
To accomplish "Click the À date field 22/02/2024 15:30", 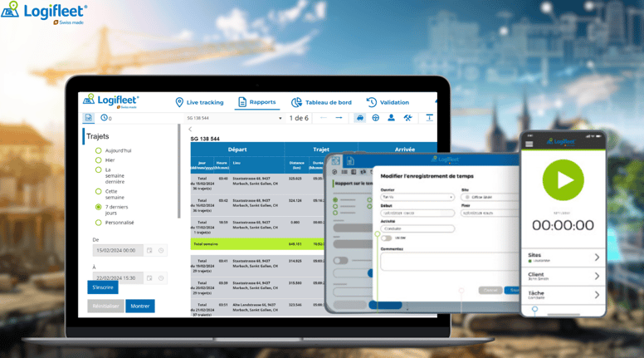I will 118,278.
